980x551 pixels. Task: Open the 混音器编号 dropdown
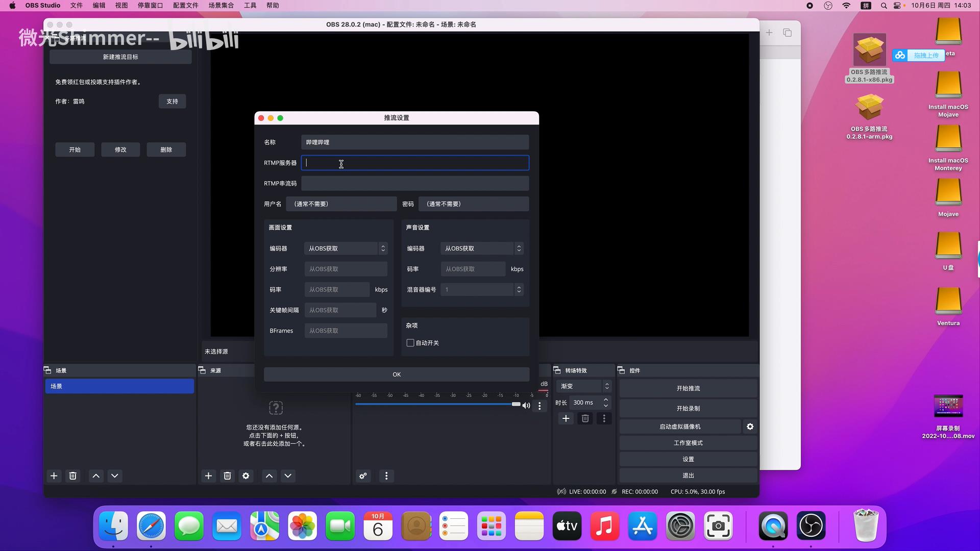point(482,289)
